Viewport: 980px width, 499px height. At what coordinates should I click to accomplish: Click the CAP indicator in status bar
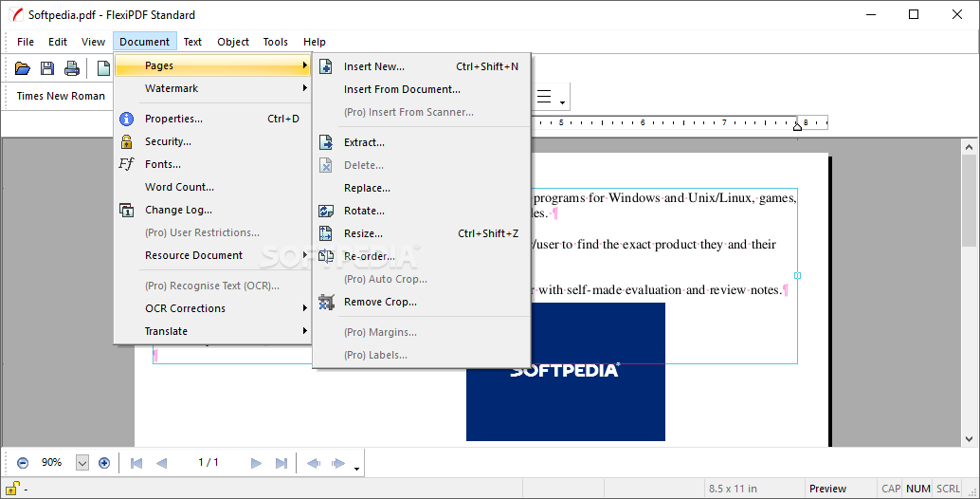pos(891,489)
